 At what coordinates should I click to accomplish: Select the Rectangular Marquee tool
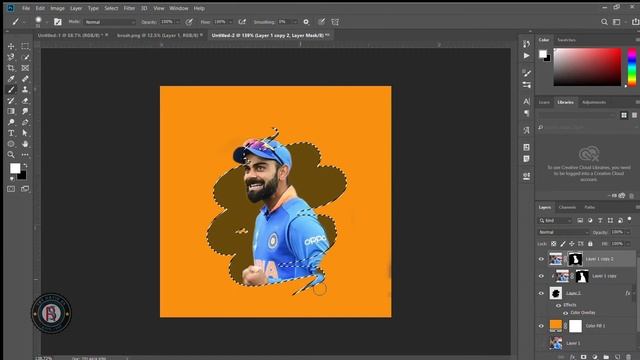click(x=25, y=46)
